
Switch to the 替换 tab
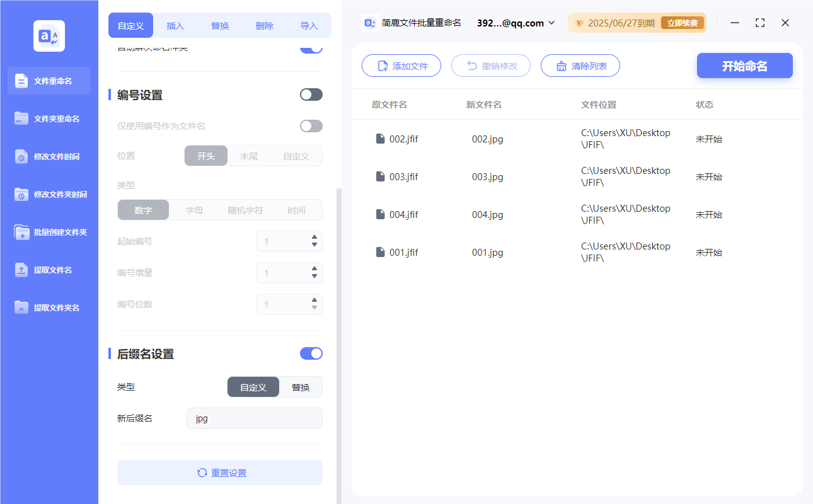click(x=220, y=25)
